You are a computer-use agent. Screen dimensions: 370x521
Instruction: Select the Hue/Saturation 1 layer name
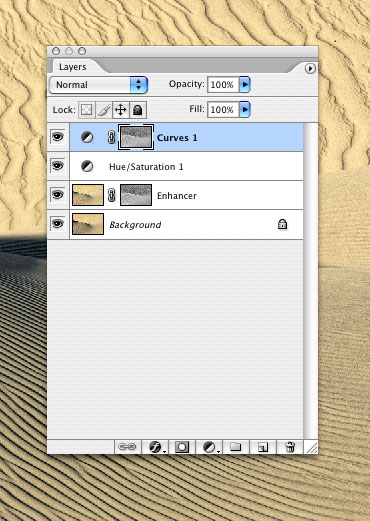click(146, 167)
